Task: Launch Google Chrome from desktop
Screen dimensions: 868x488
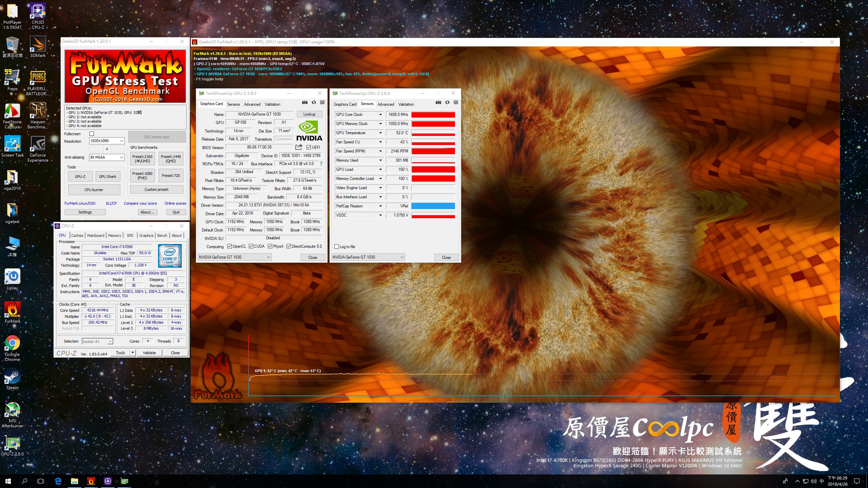Action: [12, 348]
